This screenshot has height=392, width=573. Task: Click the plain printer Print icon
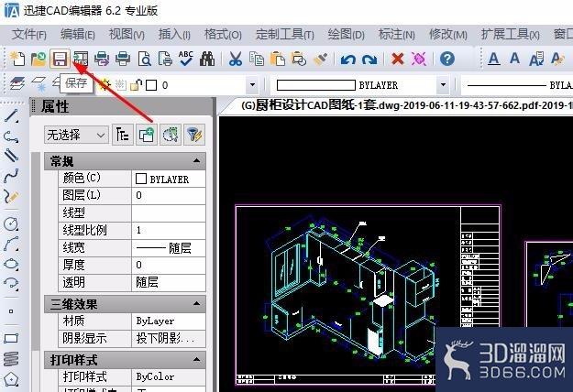(x=123, y=59)
